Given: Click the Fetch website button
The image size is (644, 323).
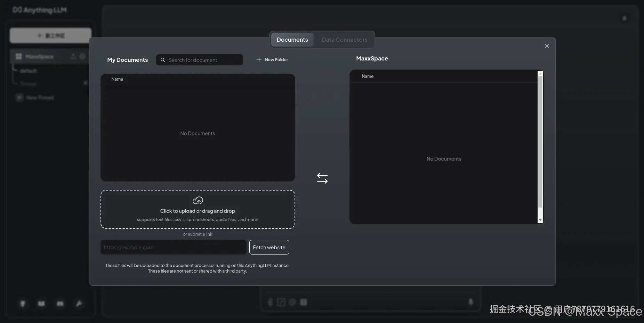Looking at the screenshot, I should coord(269,247).
